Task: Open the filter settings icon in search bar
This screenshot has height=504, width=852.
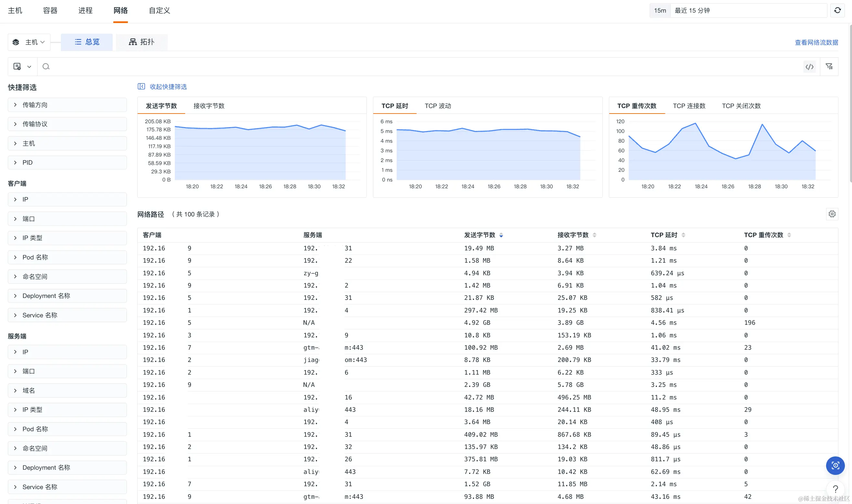Action: pyautogui.click(x=829, y=67)
